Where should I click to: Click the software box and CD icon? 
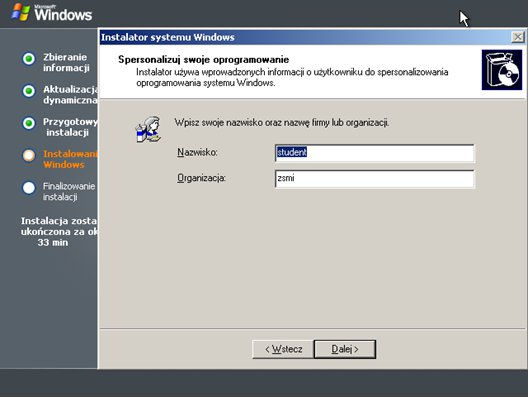tap(502, 70)
